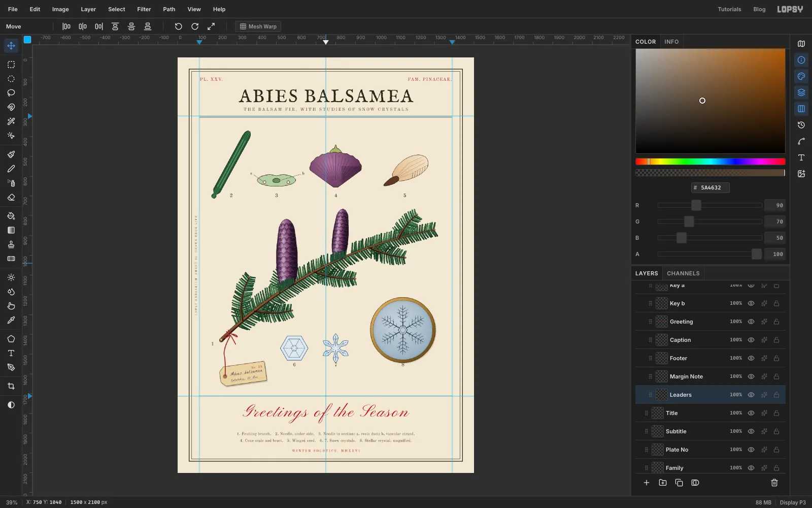Lock the Margin Note layer

pos(776,376)
